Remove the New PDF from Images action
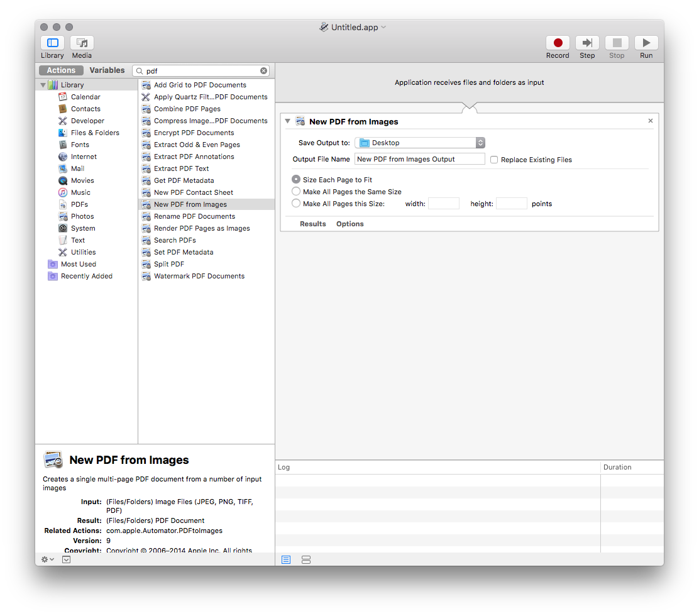The image size is (699, 616). 651,121
